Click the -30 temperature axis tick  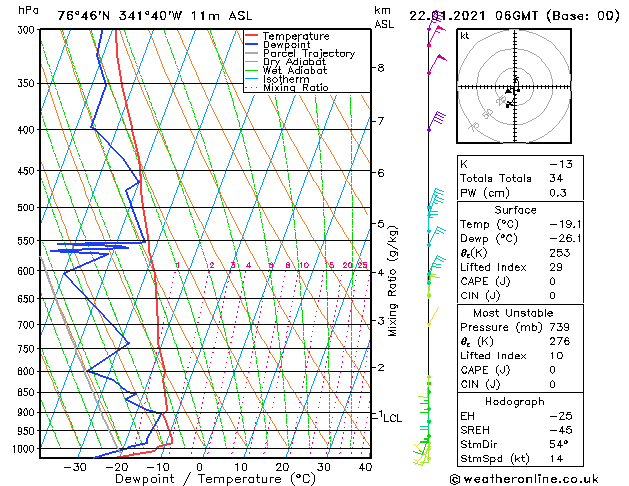(75, 467)
